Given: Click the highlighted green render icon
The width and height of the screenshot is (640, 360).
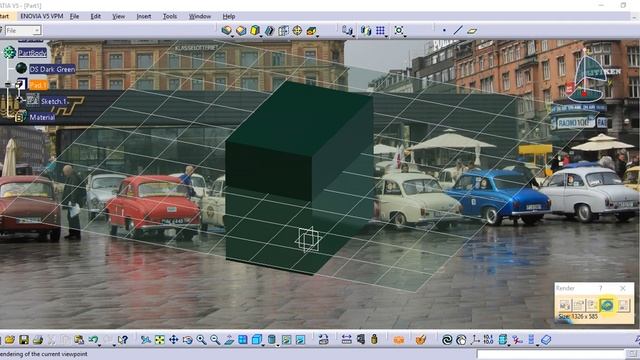Looking at the screenshot, I should coord(607,305).
